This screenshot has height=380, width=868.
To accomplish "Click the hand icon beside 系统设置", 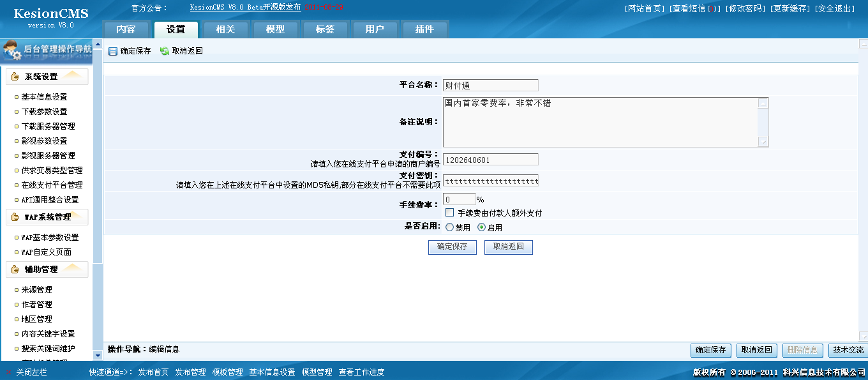I will tap(15, 77).
